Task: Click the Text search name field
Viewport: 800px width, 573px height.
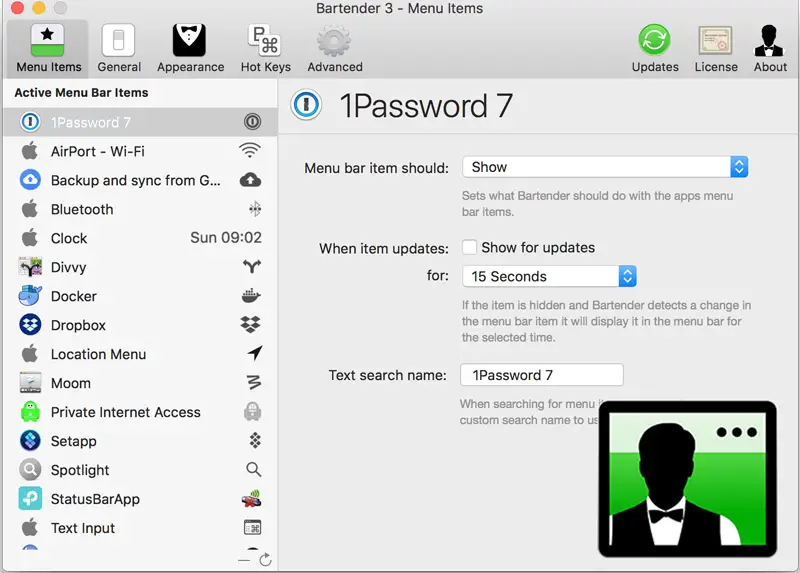Action: click(x=541, y=375)
